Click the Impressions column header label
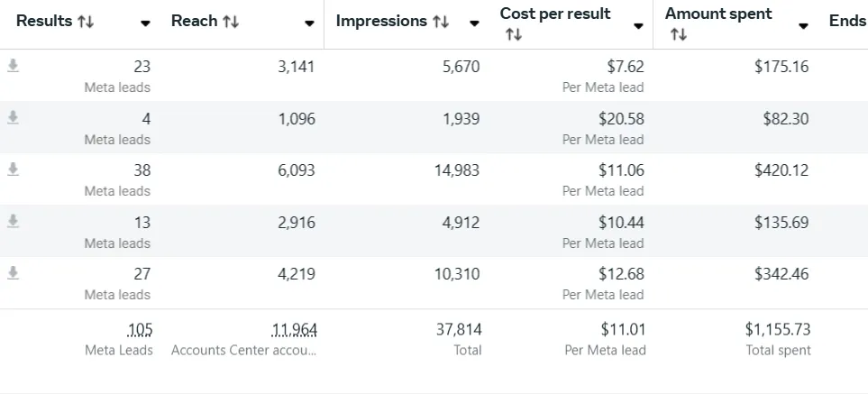868x394 pixels. click(381, 21)
